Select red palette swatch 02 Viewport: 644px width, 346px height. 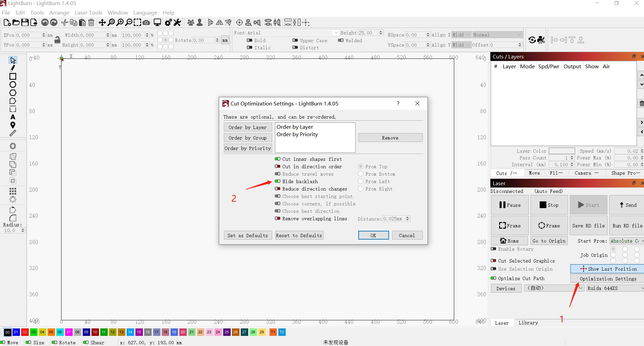[25, 332]
